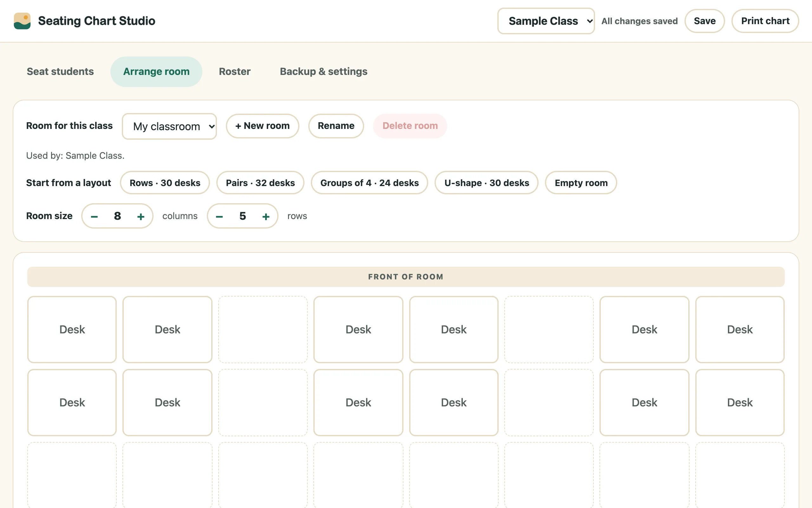The width and height of the screenshot is (812, 508).
Task: Toggle the second desk in the top row
Action: click(167, 329)
